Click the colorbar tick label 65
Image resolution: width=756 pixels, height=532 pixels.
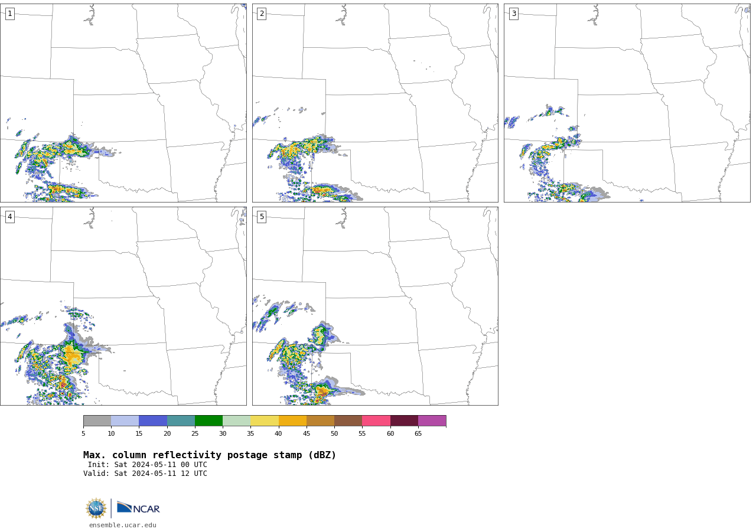(418, 434)
